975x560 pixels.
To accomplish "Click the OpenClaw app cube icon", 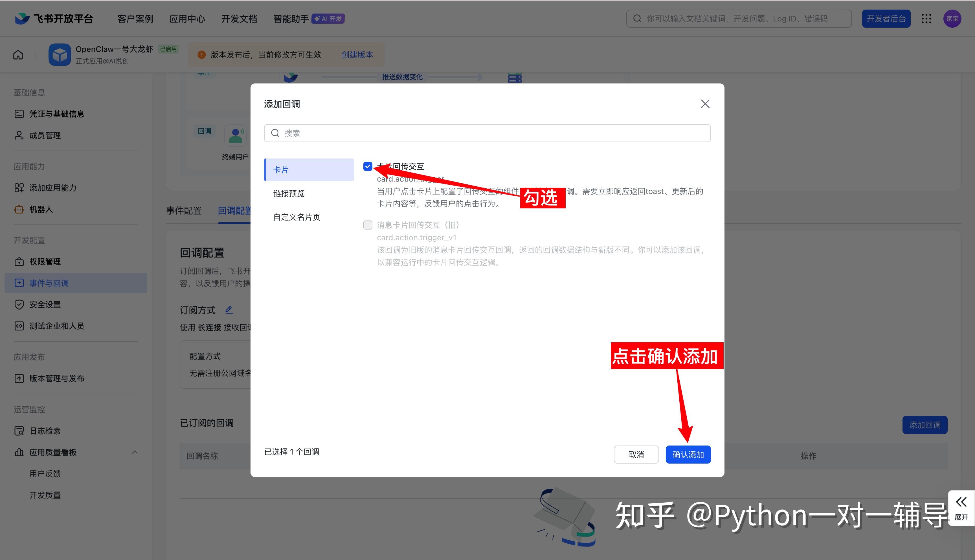I will click(60, 55).
